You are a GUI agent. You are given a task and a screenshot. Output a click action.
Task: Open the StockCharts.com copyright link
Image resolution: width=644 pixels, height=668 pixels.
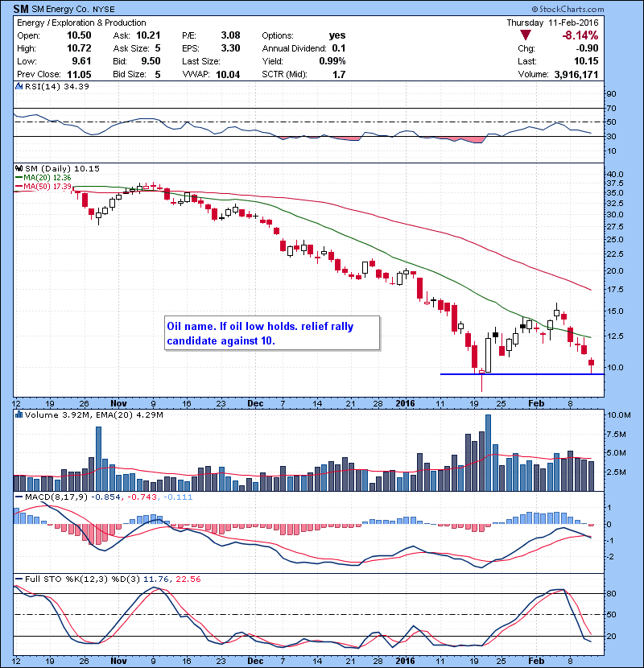(x=568, y=9)
